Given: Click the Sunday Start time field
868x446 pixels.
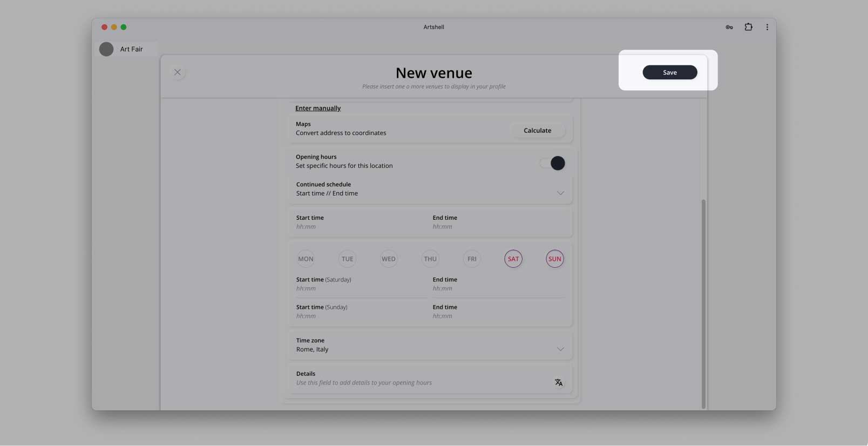Looking at the screenshot, I should point(361,312).
